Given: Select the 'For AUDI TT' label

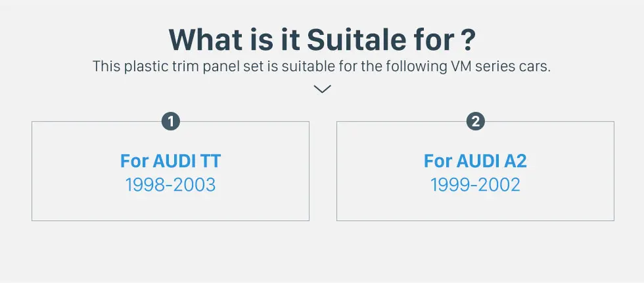Looking at the screenshot, I should tap(170, 161).
